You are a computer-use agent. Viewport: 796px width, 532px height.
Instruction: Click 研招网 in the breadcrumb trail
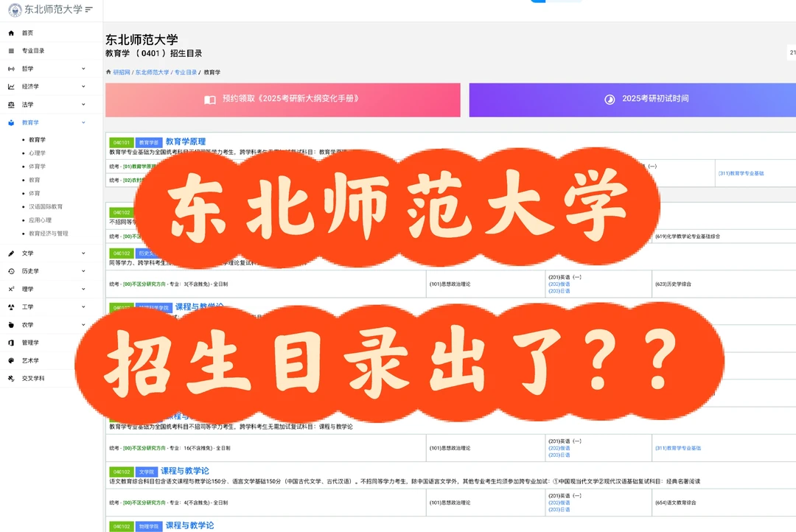tap(120, 72)
